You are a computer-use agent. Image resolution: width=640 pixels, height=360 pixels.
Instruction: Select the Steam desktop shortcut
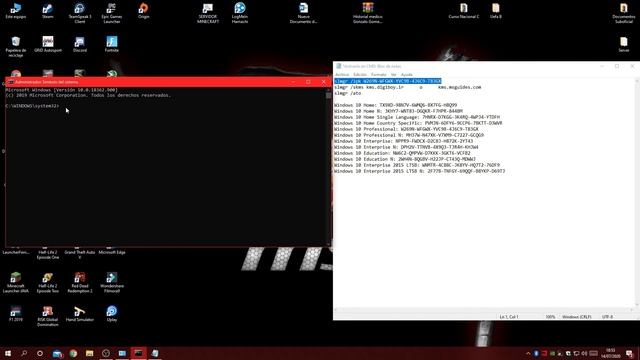click(x=48, y=11)
